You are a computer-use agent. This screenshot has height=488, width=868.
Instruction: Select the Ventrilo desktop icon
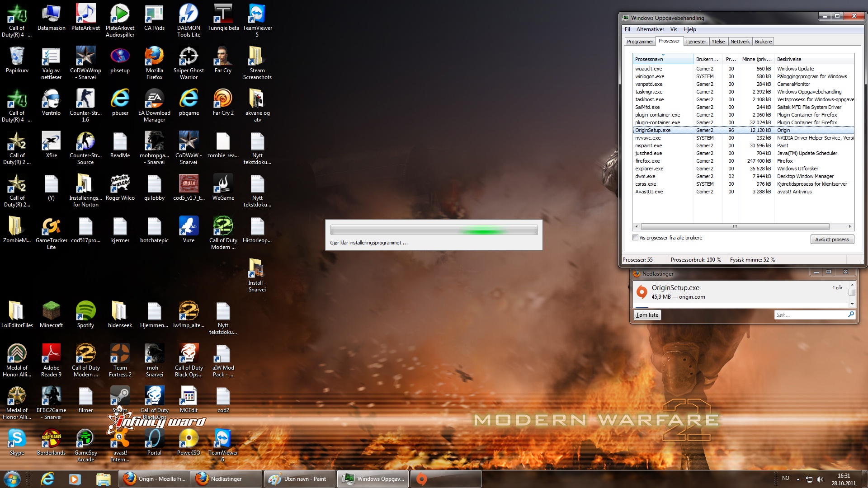coord(51,103)
